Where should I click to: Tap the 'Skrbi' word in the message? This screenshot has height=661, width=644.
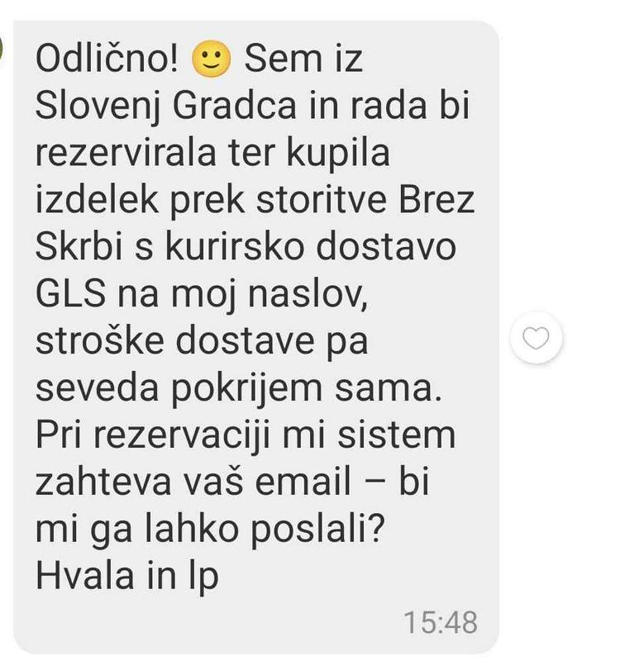[79, 246]
